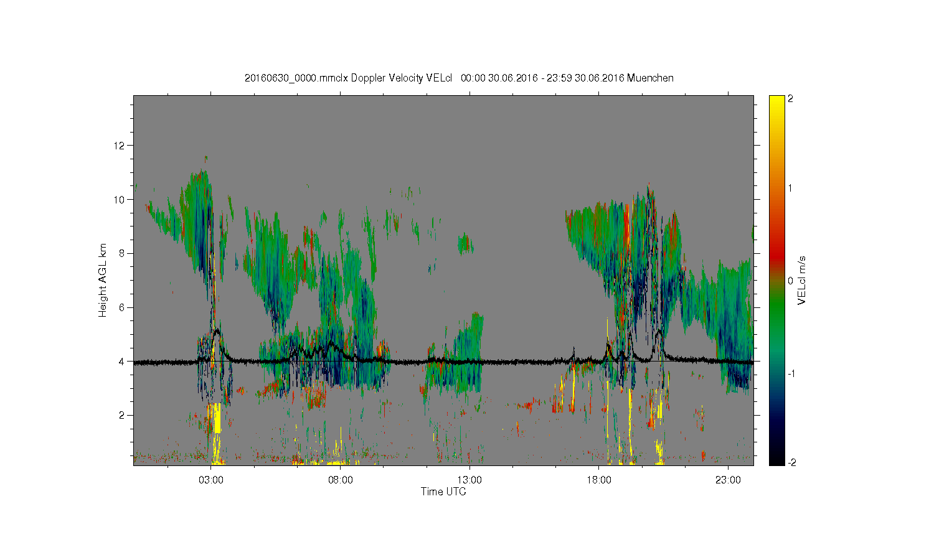Screen dimensions: 934x560
Task: Click the height tick label '6'
Action: [x=123, y=307]
